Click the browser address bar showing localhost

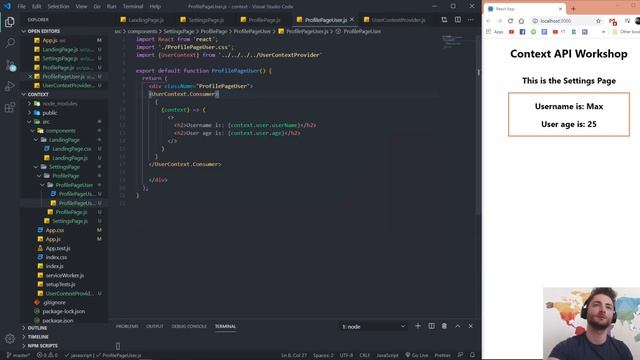coord(563,21)
